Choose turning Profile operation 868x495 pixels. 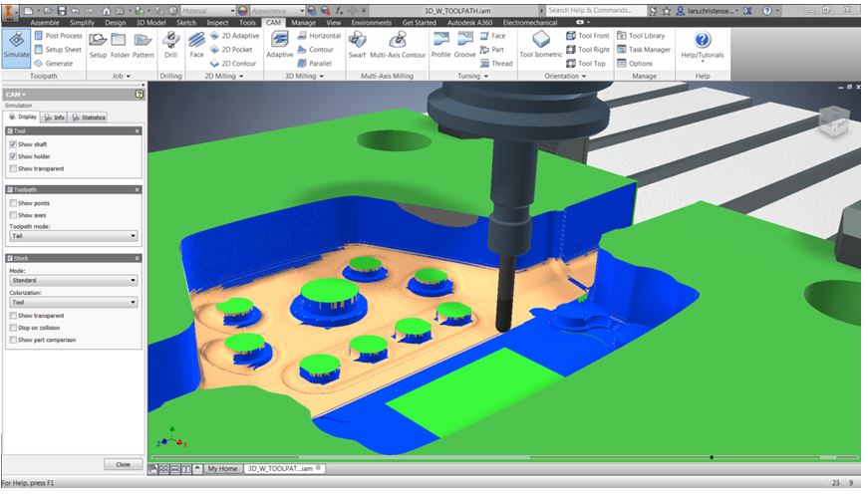(440, 46)
